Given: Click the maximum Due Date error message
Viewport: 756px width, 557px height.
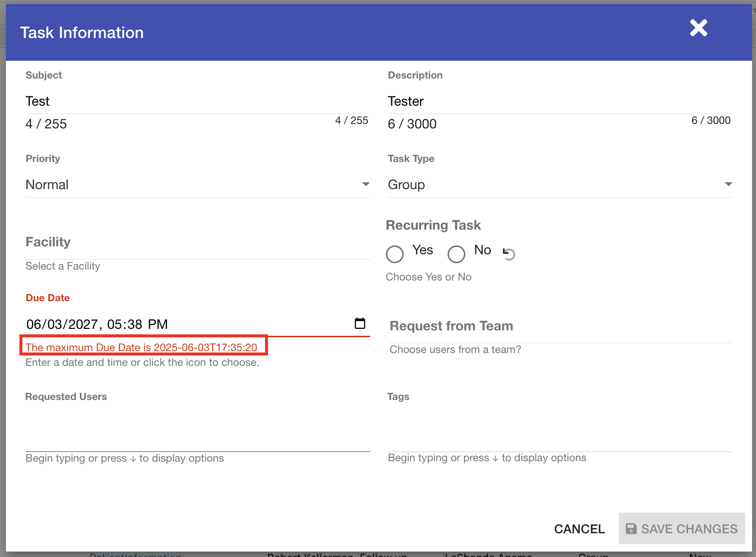Looking at the screenshot, I should 142,348.
